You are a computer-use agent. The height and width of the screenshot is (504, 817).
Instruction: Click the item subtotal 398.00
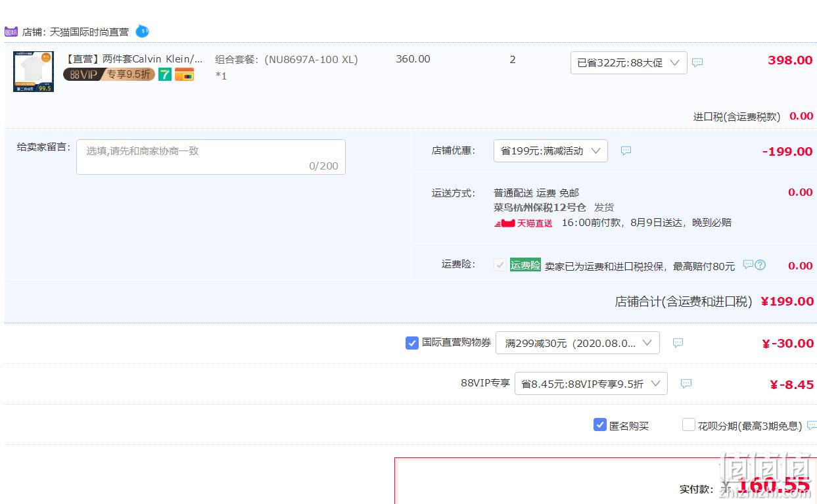coord(790,60)
